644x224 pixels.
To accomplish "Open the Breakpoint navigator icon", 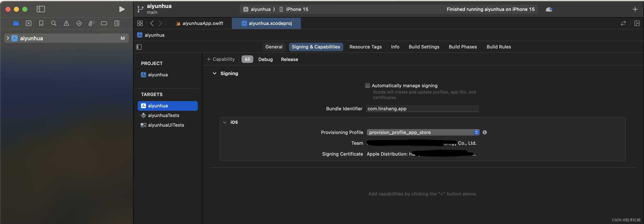I will (x=104, y=23).
